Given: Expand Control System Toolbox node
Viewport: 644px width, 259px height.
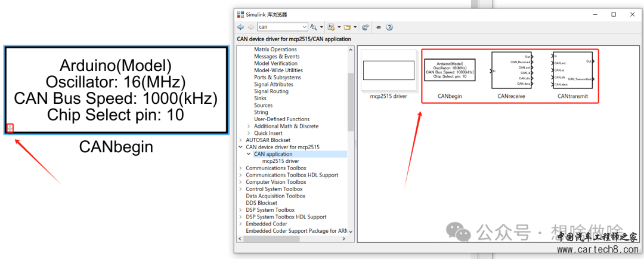Looking at the screenshot, I should pos(241,189).
